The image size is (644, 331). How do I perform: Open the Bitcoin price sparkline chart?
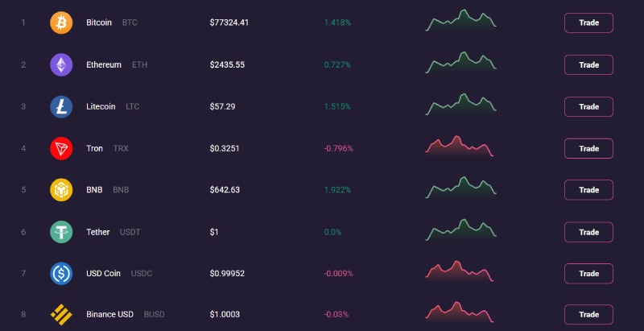click(460, 20)
